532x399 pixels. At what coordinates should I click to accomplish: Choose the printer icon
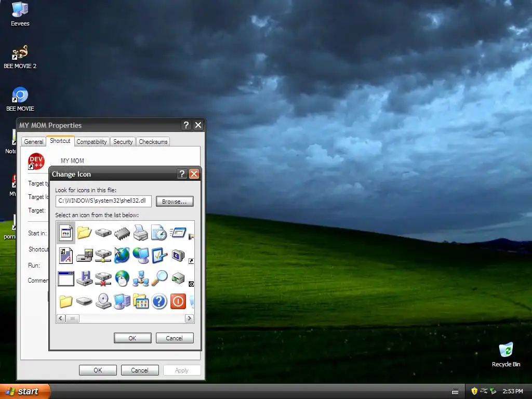140,233
